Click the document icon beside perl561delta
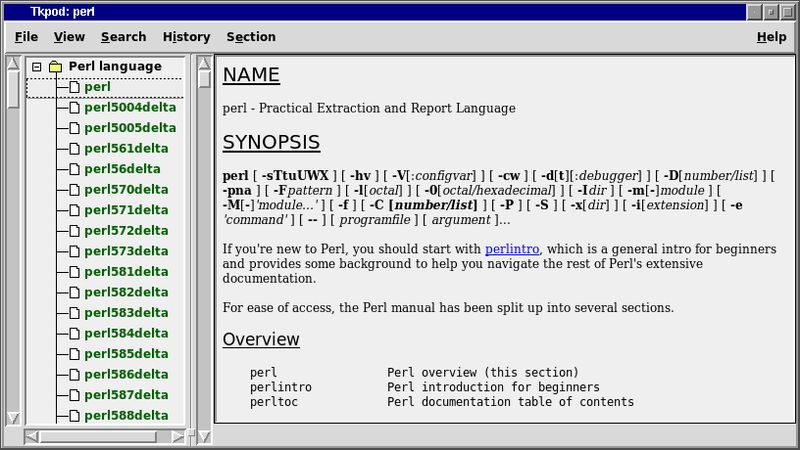800x450 pixels. 74,148
